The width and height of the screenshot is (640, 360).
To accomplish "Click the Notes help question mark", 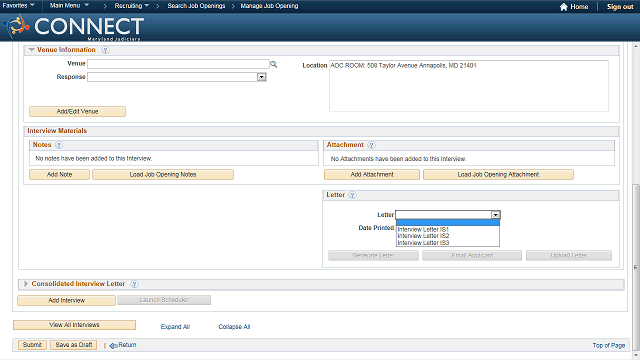I will (x=59, y=145).
